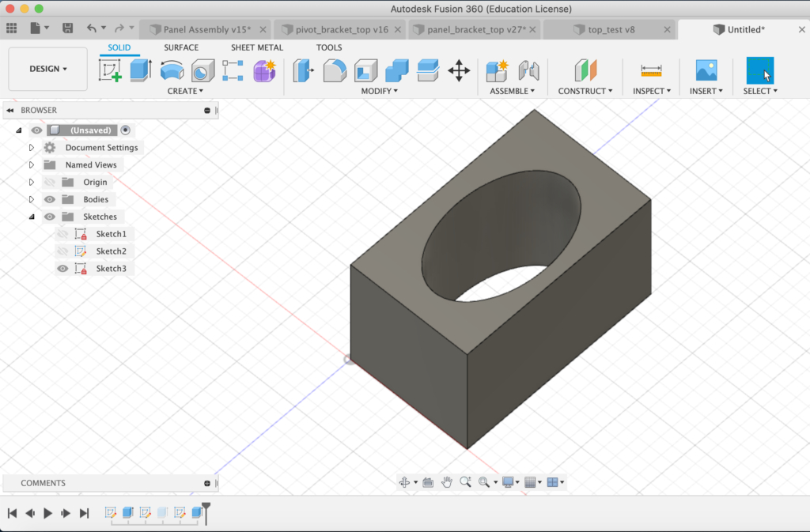Select the Hole tool icon
This screenshot has width=810, height=532.
click(x=202, y=71)
